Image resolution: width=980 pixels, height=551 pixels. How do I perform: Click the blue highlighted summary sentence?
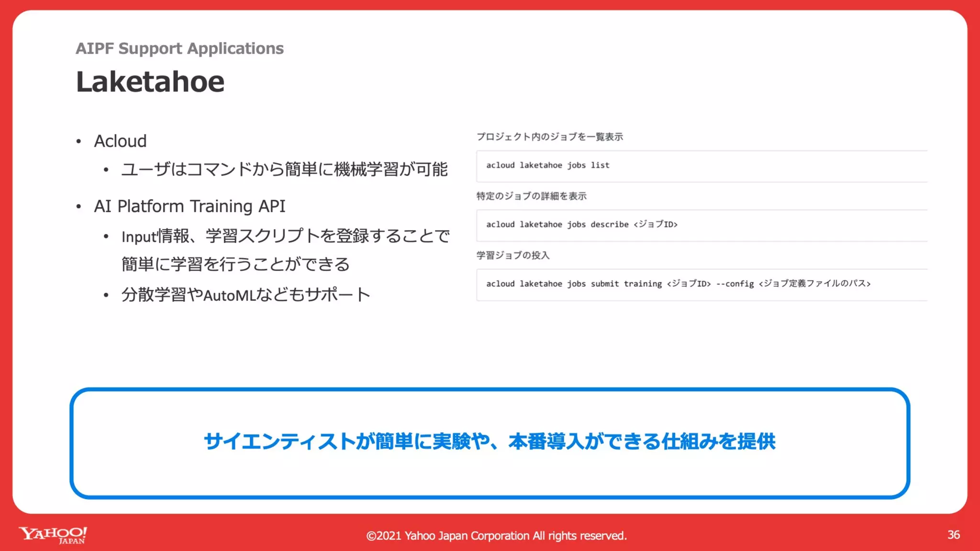tap(489, 441)
